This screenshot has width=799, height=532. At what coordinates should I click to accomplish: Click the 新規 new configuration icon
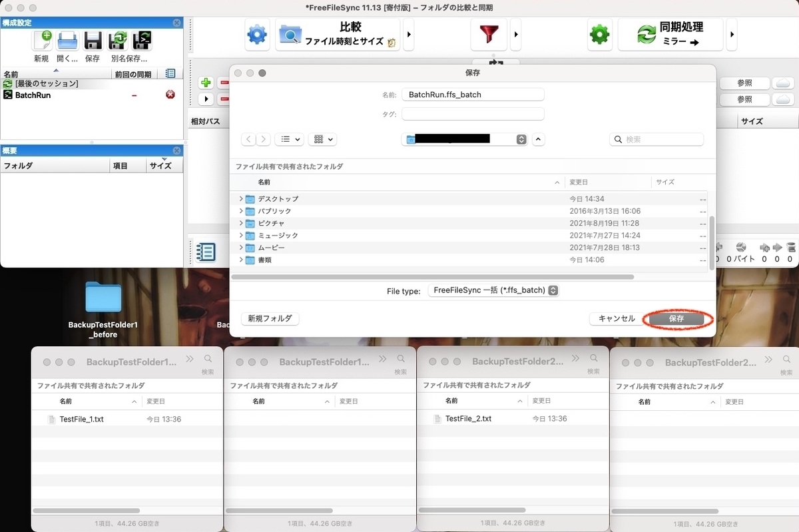[x=41, y=40]
